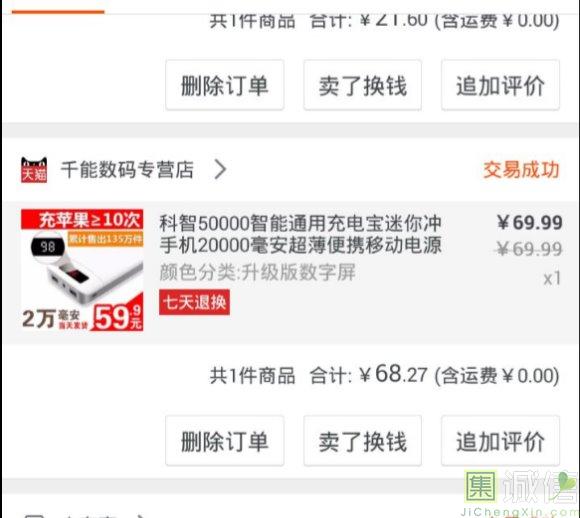Click 删除订单 for the ¥21.60 order
580x518 pixels.
pyautogui.click(x=225, y=85)
